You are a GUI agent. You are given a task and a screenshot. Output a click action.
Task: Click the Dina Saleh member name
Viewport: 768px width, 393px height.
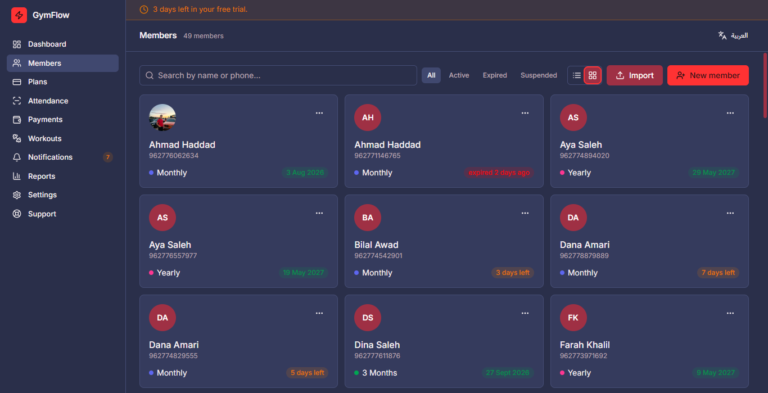click(x=377, y=344)
